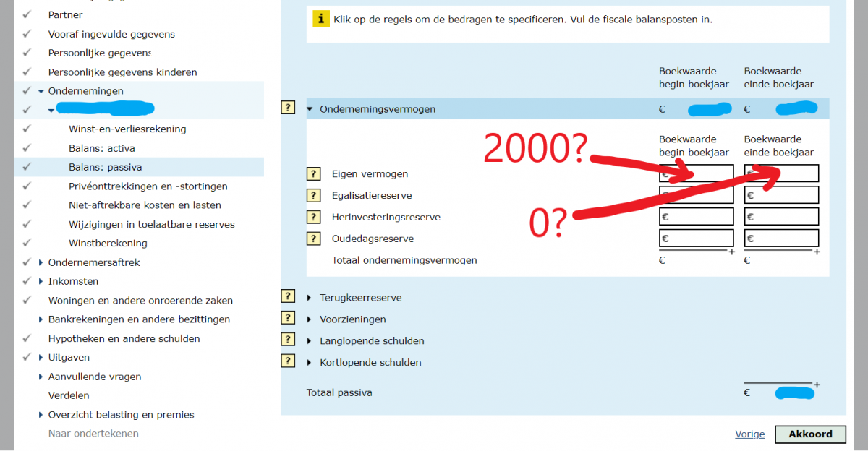Viewport: 868px width, 451px height.
Task: Click Oudedagsreserve einde boekjaar field
Action: click(781, 239)
